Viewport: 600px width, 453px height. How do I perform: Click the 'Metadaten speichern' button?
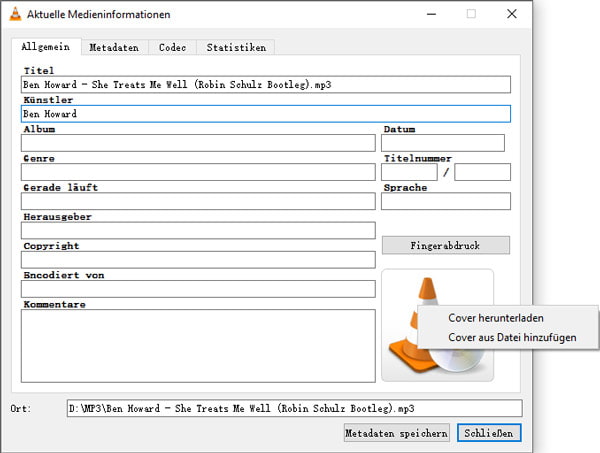tap(396, 433)
